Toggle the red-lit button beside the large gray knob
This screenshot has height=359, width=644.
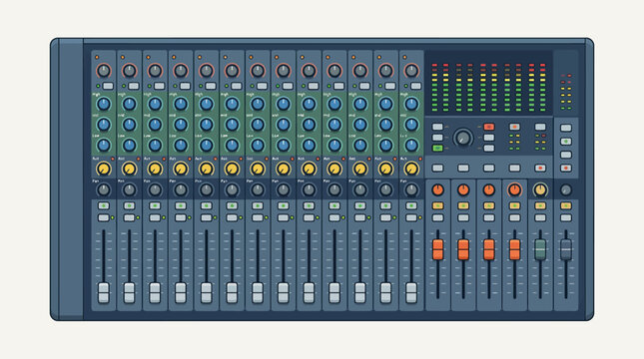489,127
